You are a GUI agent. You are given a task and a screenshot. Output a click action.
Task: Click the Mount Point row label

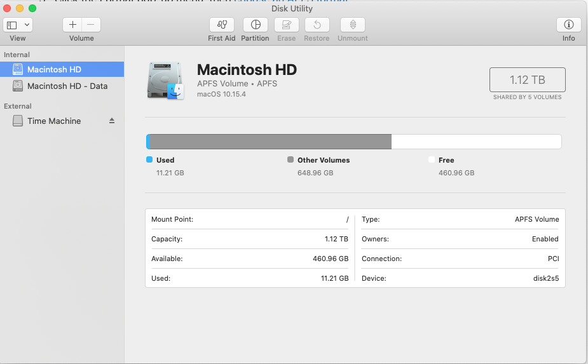(172, 219)
